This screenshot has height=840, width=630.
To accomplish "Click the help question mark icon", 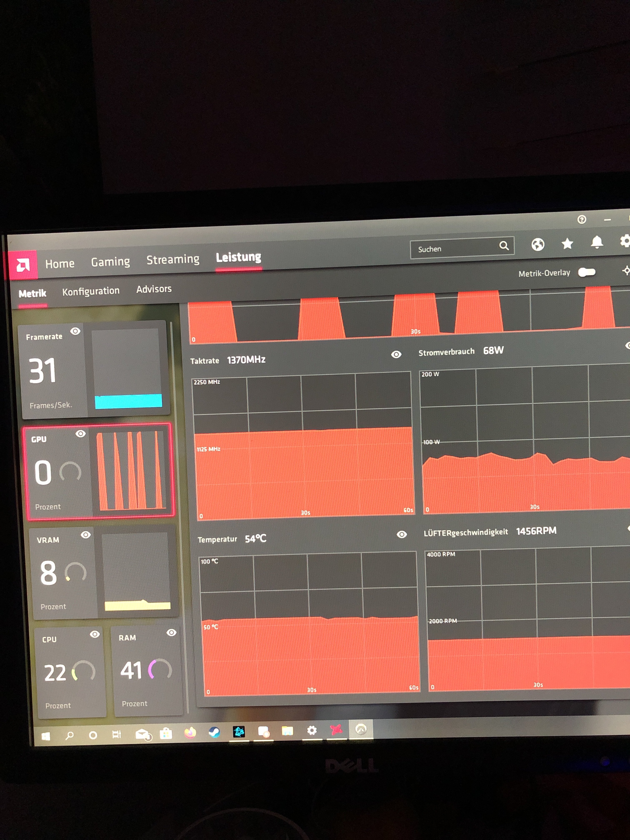I will 581,220.
